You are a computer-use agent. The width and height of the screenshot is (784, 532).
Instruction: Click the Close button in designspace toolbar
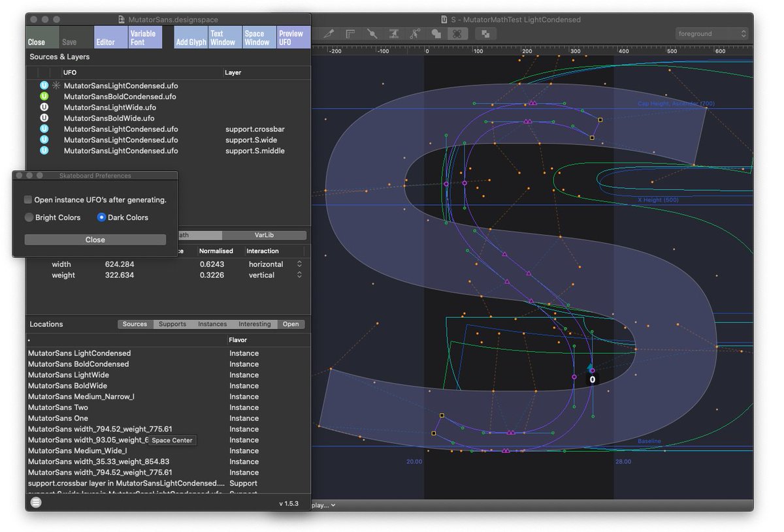pos(42,37)
